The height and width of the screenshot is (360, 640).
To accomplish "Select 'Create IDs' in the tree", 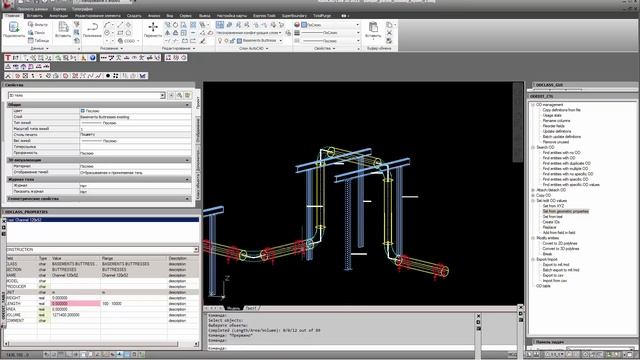I will coord(551,222).
